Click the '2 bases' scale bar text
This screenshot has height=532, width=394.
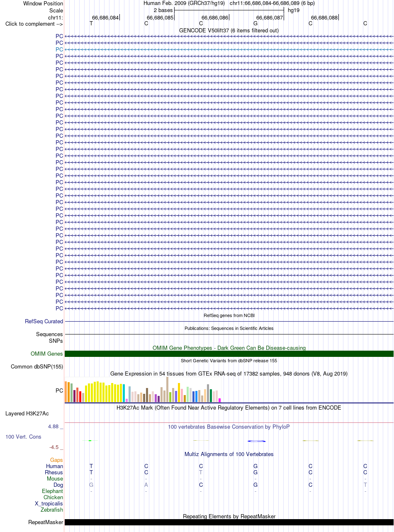[x=163, y=10]
